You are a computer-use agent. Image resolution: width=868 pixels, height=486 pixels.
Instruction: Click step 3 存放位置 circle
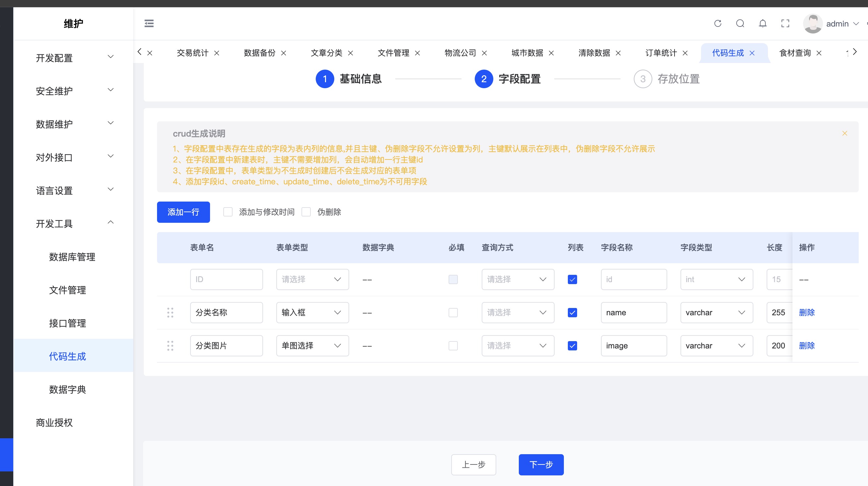click(x=643, y=79)
